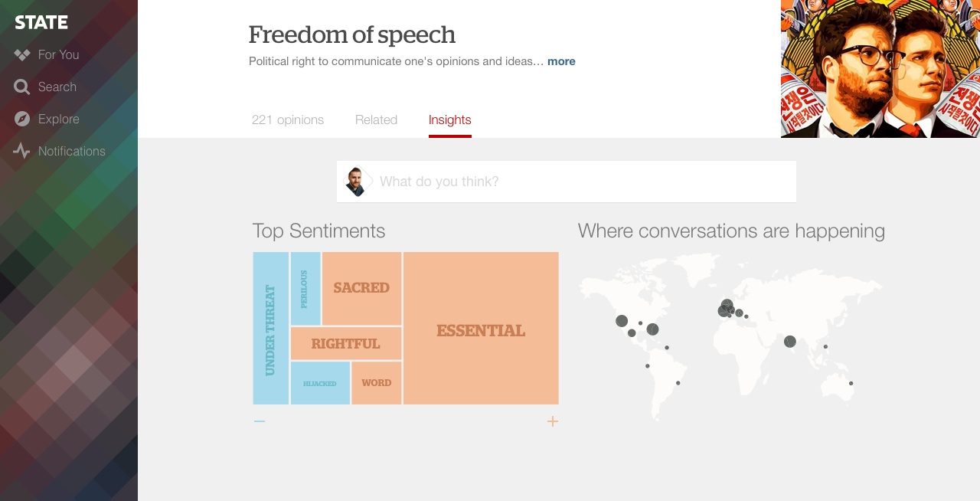
Task: Click the plus icon below sentiments
Action: [x=553, y=421]
